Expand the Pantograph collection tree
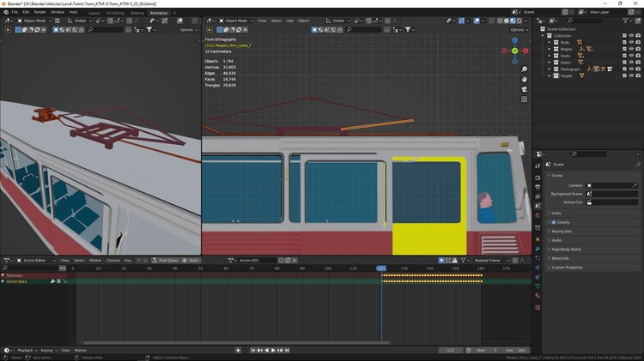This screenshot has height=361, width=644. coord(550,69)
